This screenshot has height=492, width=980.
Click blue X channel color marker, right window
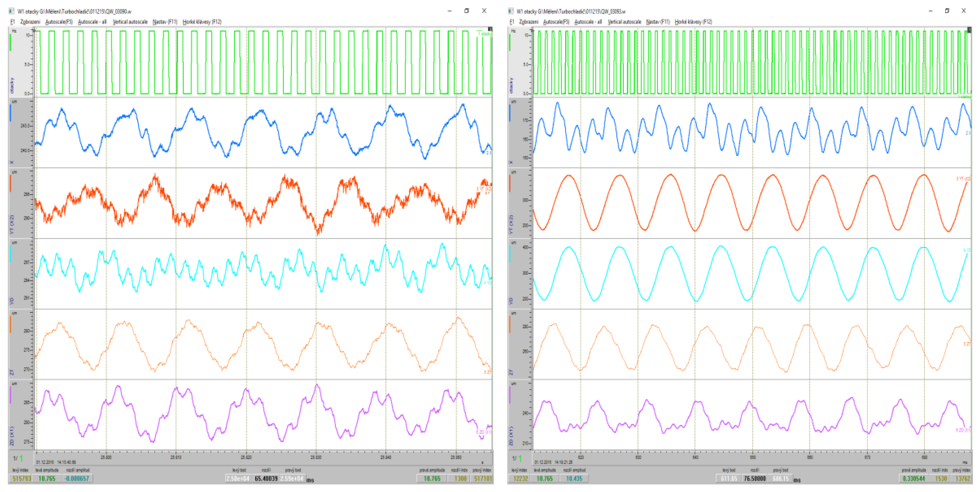point(510,113)
